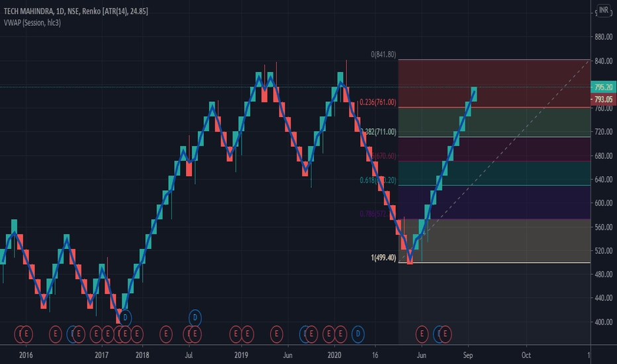Click the 16 date label on the time axis
The height and width of the screenshot is (364, 617).
pyautogui.click(x=375, y=355)
